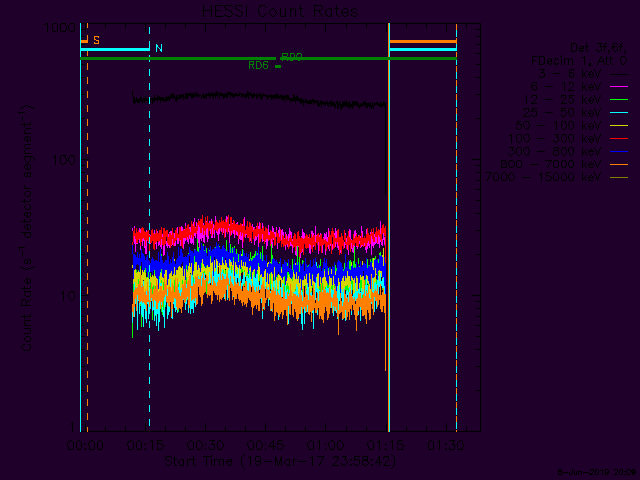Select the 6 - 12 keV legend label
The width and height of the screenshot is (640, 480).
click(565, 87)
